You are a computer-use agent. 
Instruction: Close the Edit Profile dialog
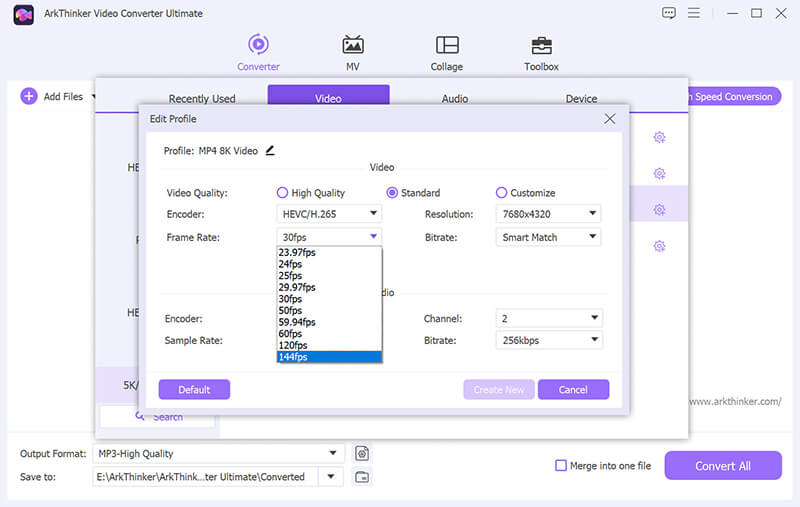[x=610, y=119]
